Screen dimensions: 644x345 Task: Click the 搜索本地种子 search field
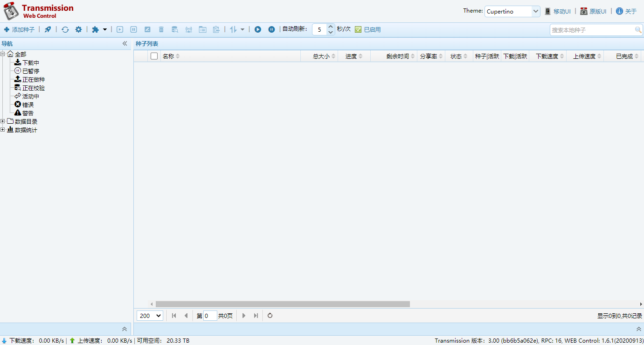(591, 30)
